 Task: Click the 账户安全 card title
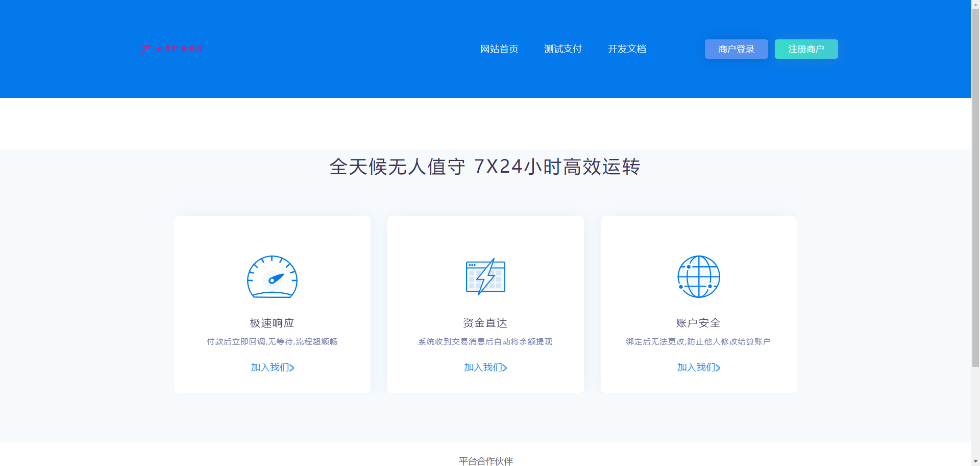click(x=698, y=323)
